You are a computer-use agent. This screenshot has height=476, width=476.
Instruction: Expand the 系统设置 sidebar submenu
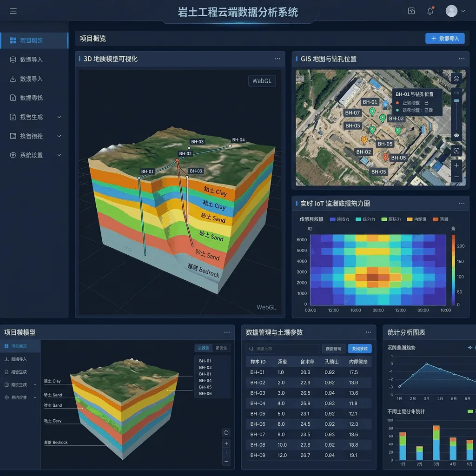(x=59, y=155)
